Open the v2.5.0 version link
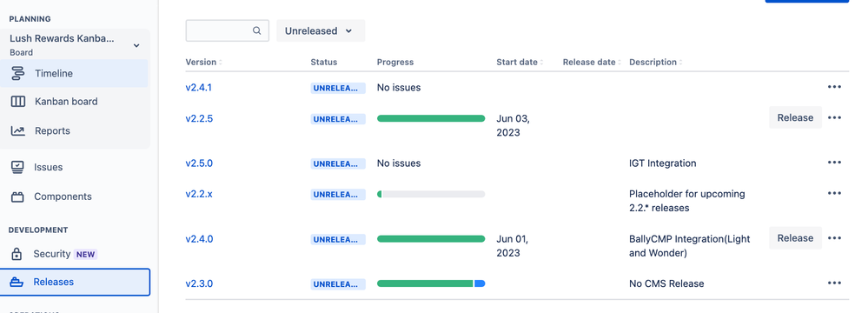This screenshot has height=313, width=868. pyautogui.click(x=199, y=163)
